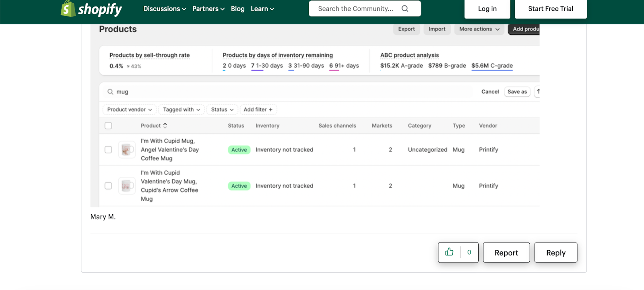644x290 pixels.
Task: Click the Shopify logo
Action: 91,8
